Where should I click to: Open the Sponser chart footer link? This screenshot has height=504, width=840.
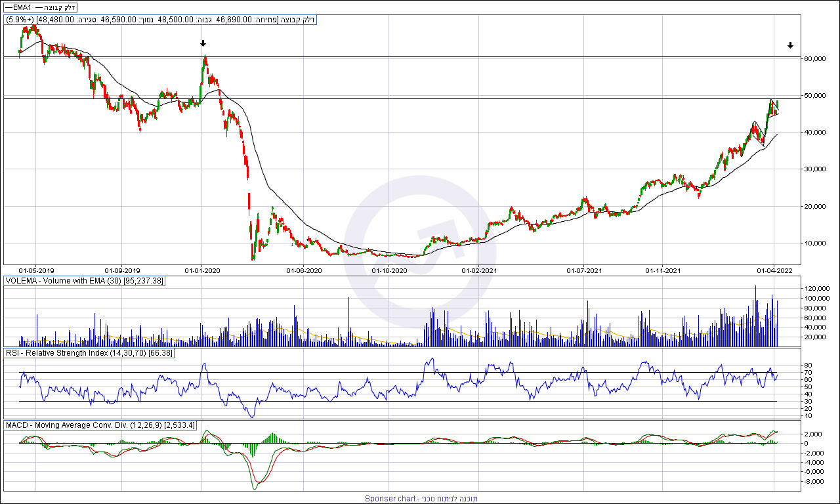[x=421, y=499]
